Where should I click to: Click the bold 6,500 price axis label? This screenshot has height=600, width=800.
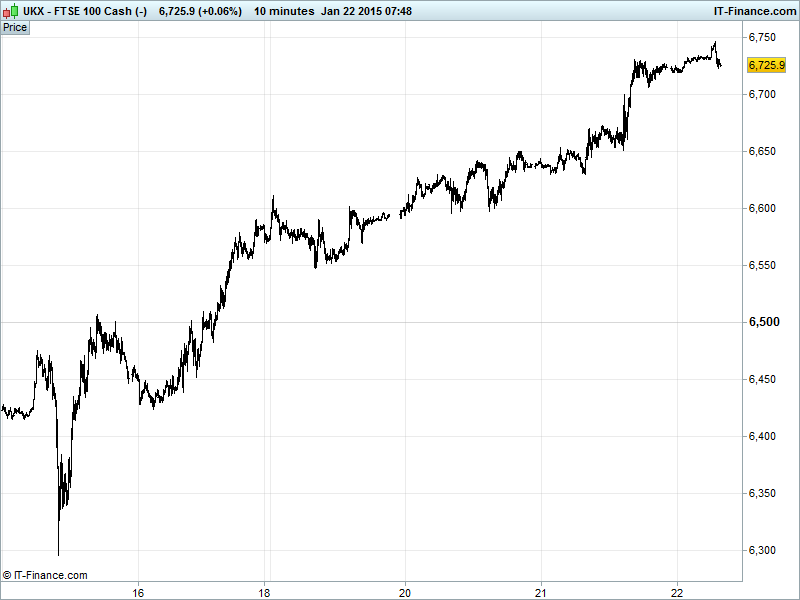click(x=766, y=322)
